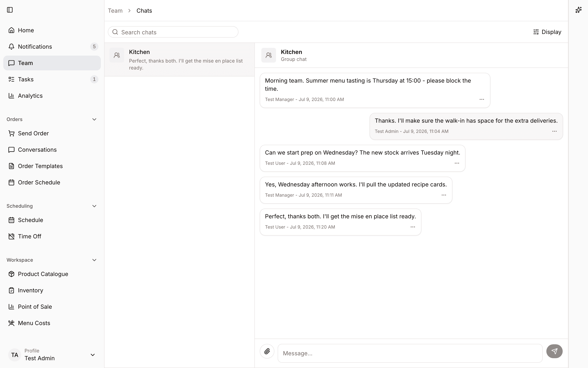Go to Home in sidebar
Screen dimensions: 588x368
(x=52, y=30)
